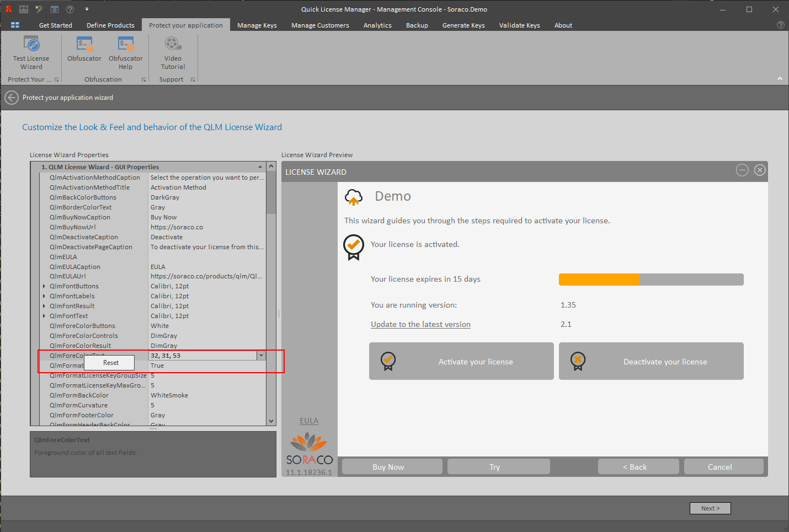The height and width of the screenshot is (532, 789).
Task: Click Cancel in the wizard preview
Action: click(x=723, y=466)
